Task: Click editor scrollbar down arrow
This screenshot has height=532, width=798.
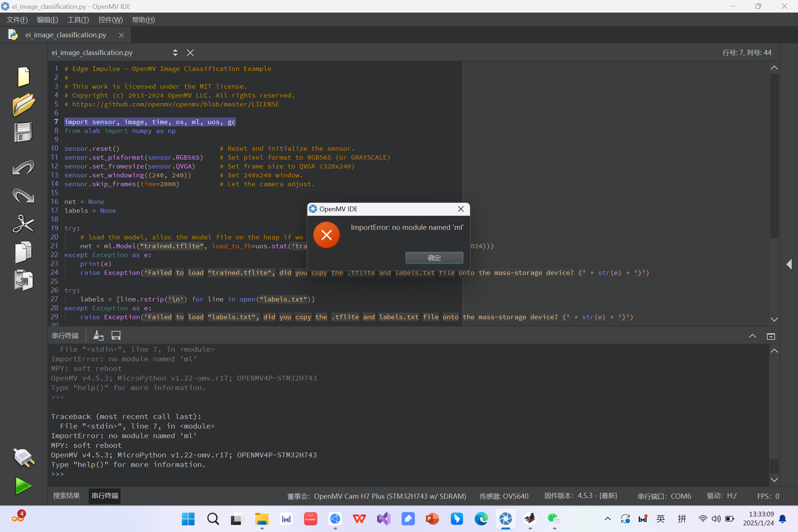Action: pyautogui.click(x=774, y=319)
